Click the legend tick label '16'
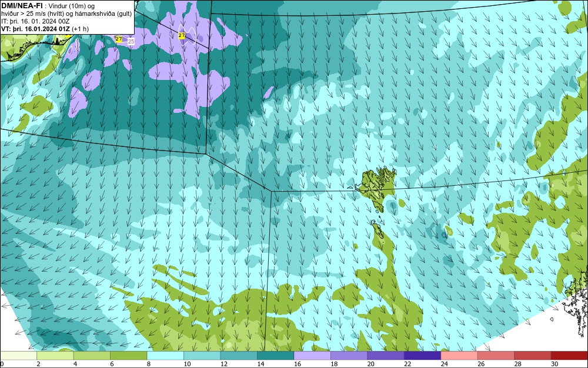This screenshot has width=588, height=368. click(x=298, y=364)
